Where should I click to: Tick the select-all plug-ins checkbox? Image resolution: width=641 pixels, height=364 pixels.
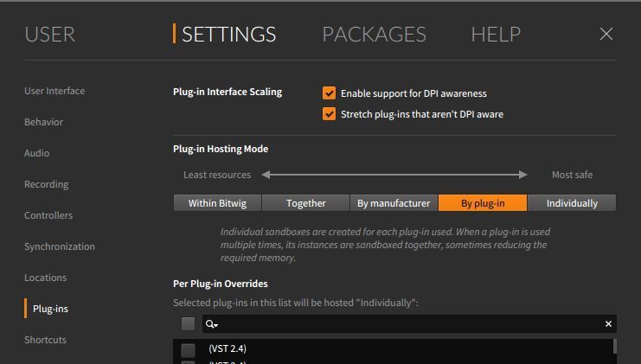pos(188,324)
